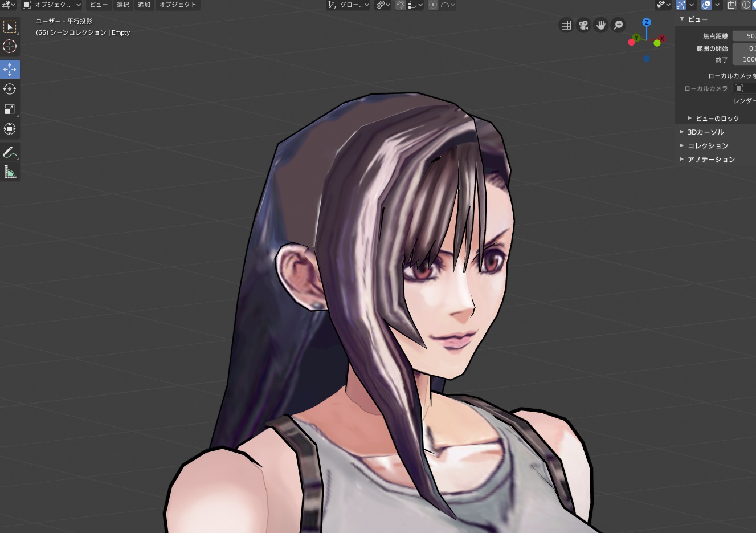Toggle X-ray mode
This screenshot has height=533, width=756.
[x=732, y=5]
